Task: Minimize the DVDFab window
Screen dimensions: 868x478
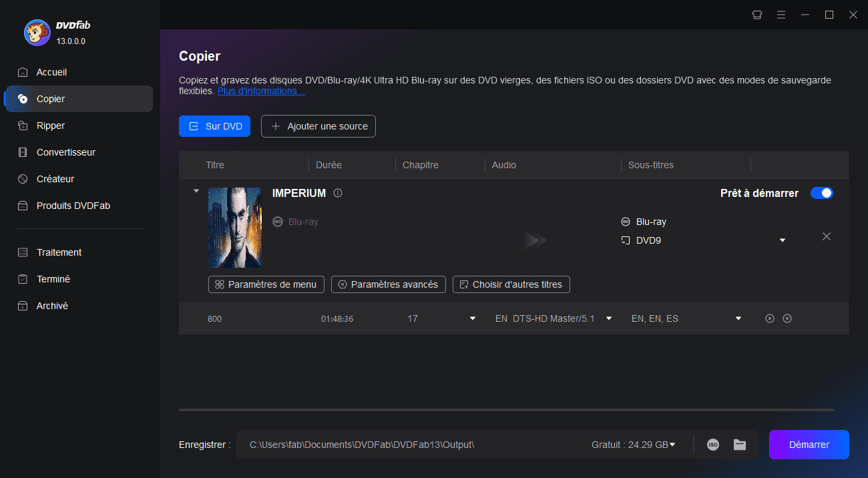Action: [805, 15]
